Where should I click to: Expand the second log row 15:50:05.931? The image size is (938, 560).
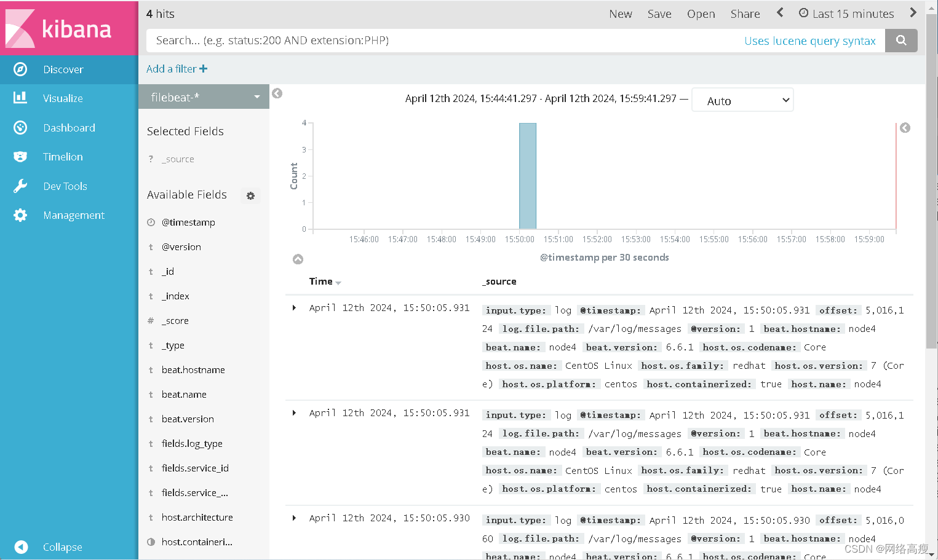click(294, 413)
